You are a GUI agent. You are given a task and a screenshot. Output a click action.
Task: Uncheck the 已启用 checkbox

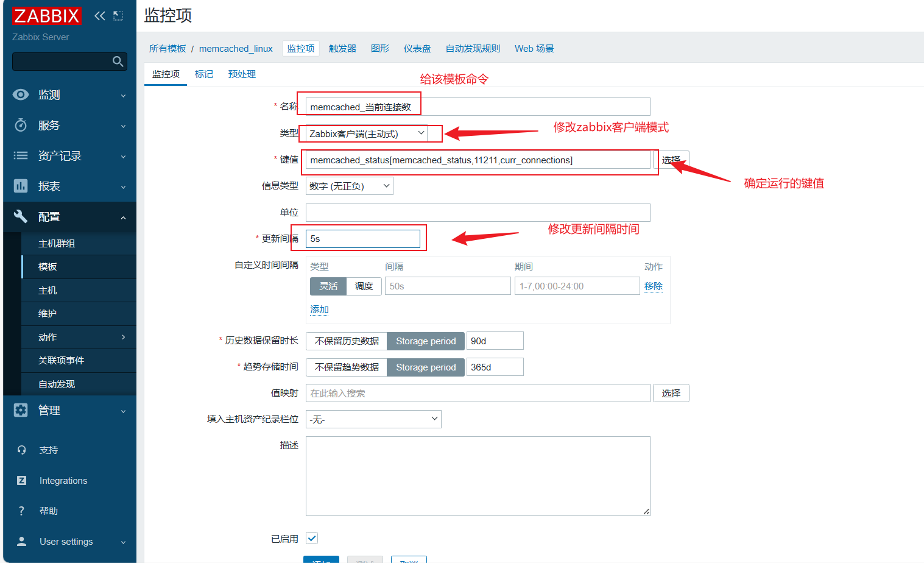(312, 538)
